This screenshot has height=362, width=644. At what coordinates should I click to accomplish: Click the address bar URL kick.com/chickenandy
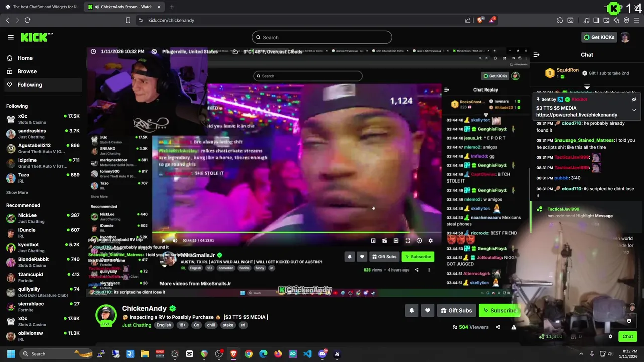pyautogui.click(x=171, y=20)
